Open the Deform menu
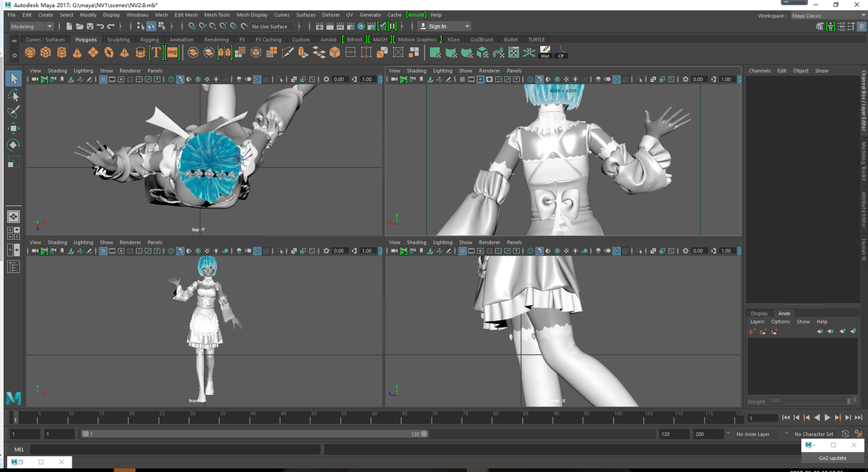Viewport: 868px width, 472px height. pyautogui.click(x=330, y=15)
